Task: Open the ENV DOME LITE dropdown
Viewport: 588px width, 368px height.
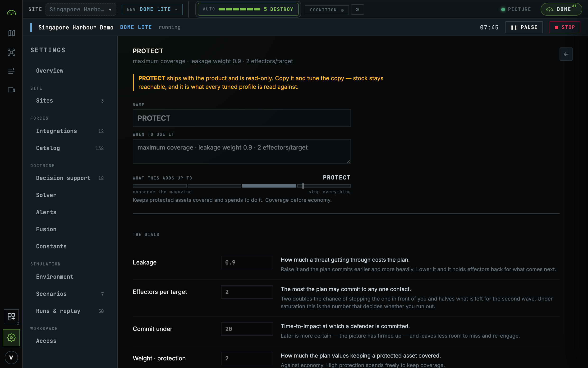Action: [152, 9]
